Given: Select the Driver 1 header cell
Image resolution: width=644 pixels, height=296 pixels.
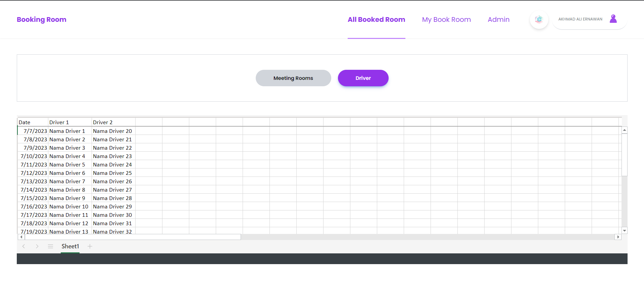Looking at the screenshot, I should click(70, 122).
